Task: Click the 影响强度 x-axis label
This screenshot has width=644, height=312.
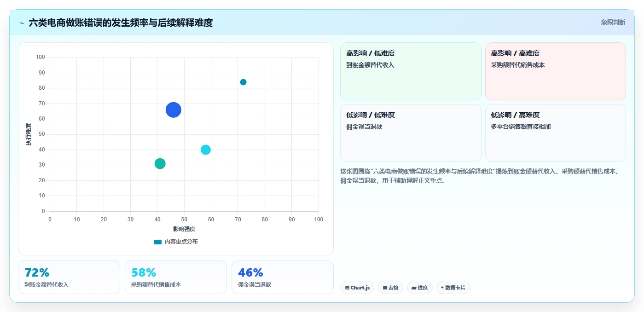Action: pyautogui.click(x=184, y=229)
